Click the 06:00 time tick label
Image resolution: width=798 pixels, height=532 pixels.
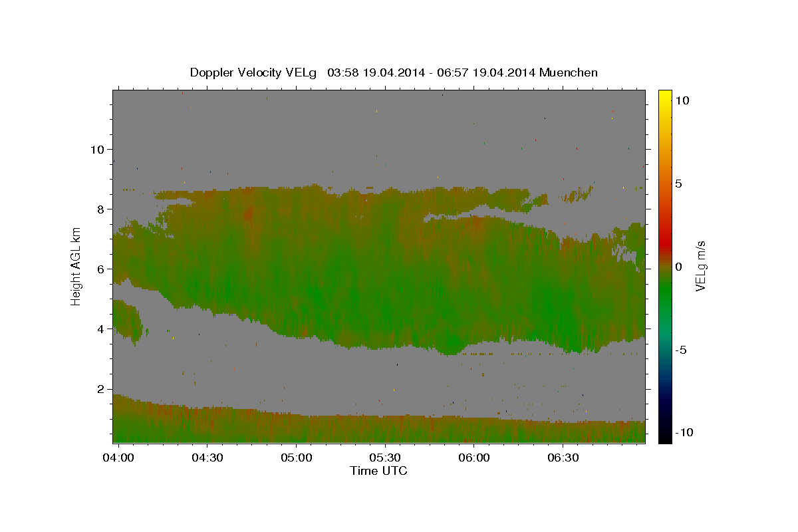pyautogui.click(x=474, y=458)
